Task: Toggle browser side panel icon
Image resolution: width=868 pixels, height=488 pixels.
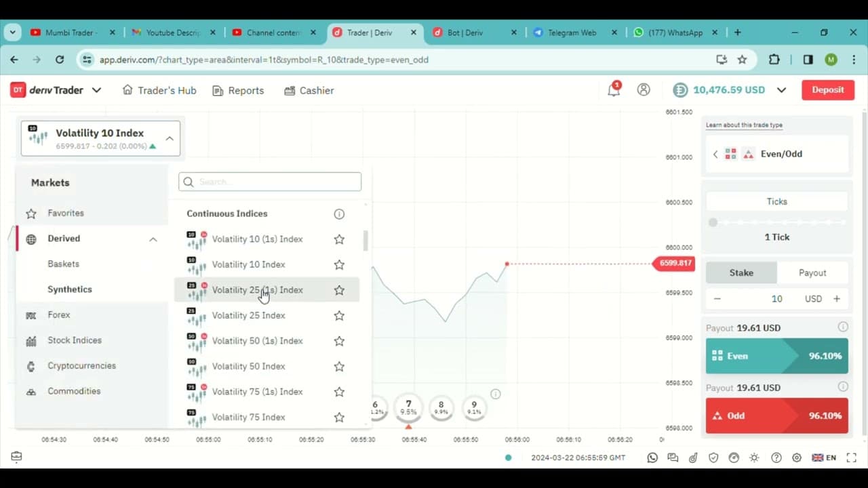Action: click(x=808, y=60)
